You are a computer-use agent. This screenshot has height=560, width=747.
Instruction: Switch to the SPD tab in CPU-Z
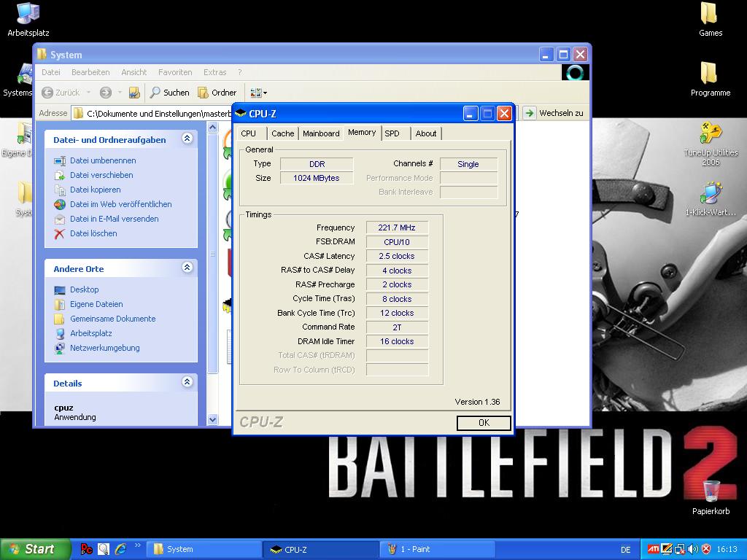[x=392, y=134]
